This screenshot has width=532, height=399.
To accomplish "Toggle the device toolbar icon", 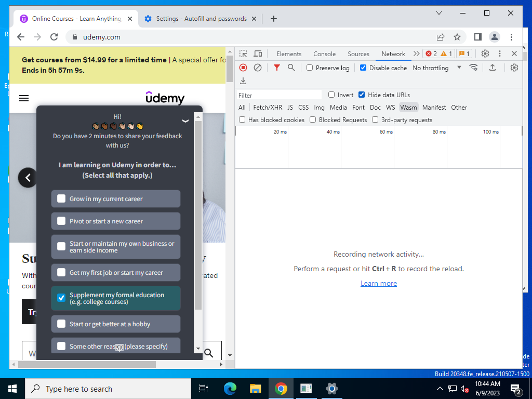I will tap(258, 54).
